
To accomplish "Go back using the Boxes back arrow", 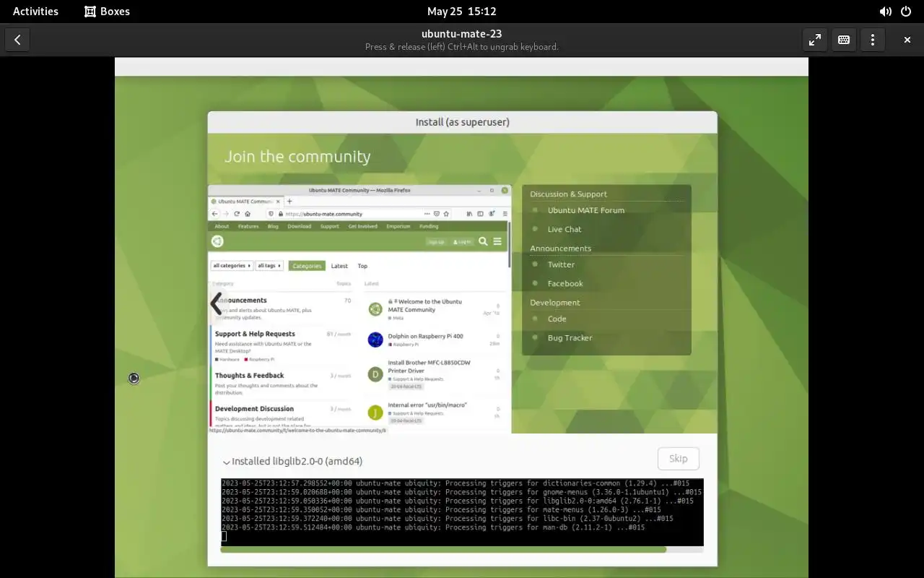I will pos(17,40).
